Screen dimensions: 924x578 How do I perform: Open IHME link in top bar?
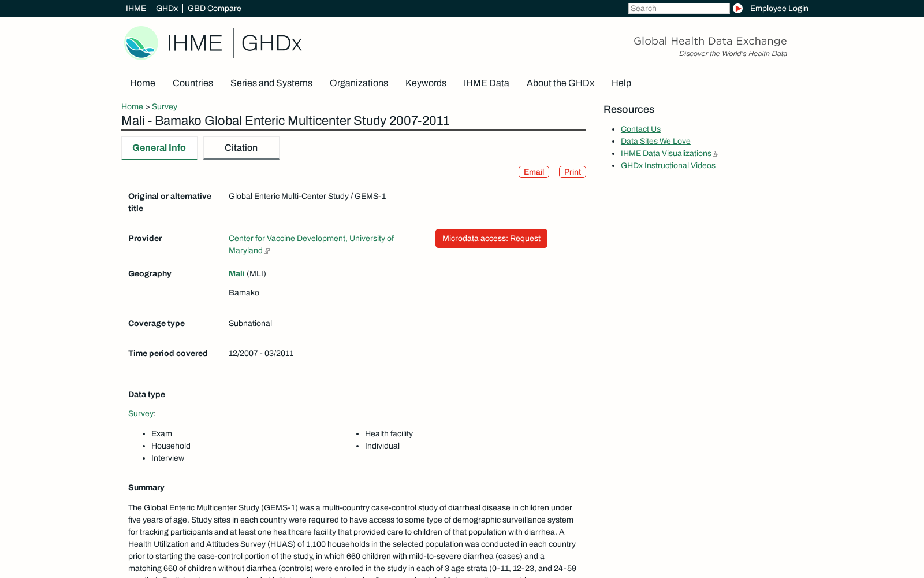(x=136, y=8)
